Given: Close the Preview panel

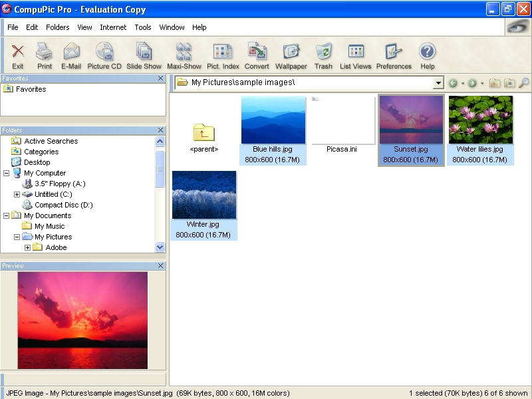Looking at the screenshot, I should pyautogui.click(x=160, y=266).
